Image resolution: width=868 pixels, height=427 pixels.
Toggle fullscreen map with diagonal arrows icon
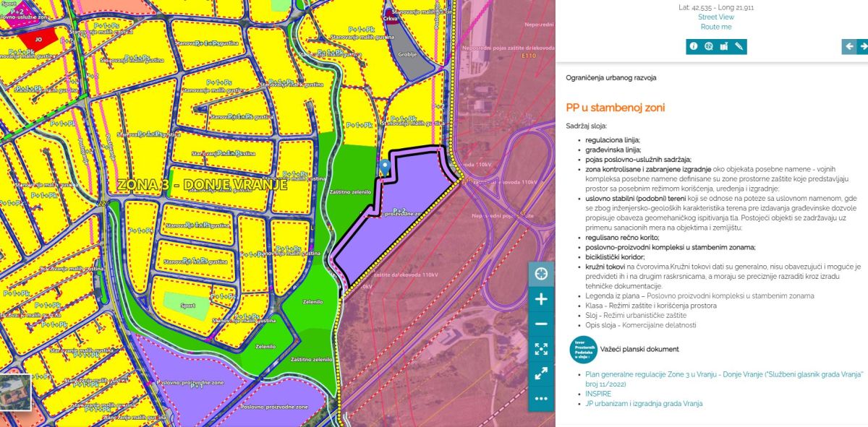click(541, 374)
